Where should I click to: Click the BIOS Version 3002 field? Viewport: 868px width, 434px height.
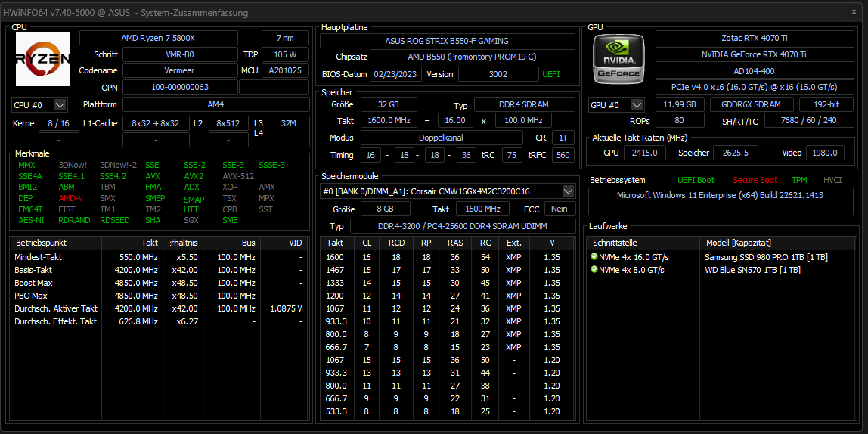pos(498,74)
